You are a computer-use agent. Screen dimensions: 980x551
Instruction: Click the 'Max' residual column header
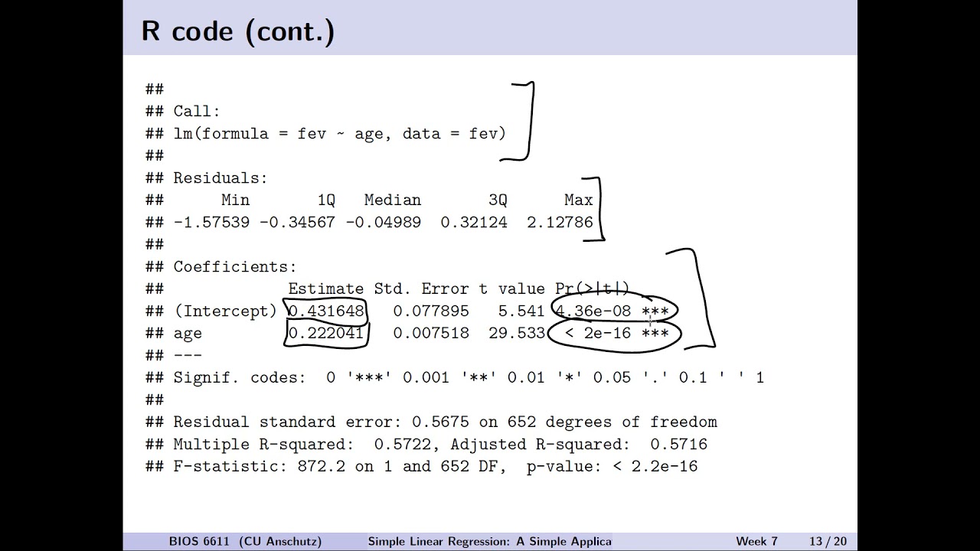click(579, 201)
